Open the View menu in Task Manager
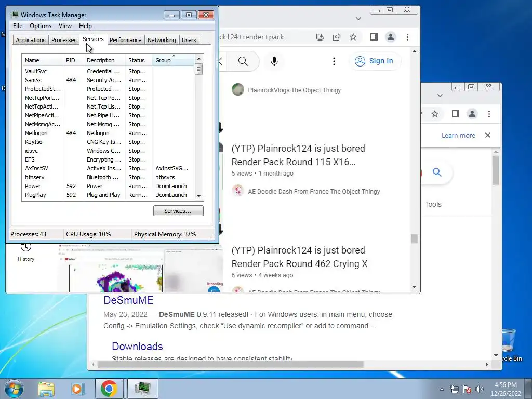532x399 pixels. tap(65, 26)
